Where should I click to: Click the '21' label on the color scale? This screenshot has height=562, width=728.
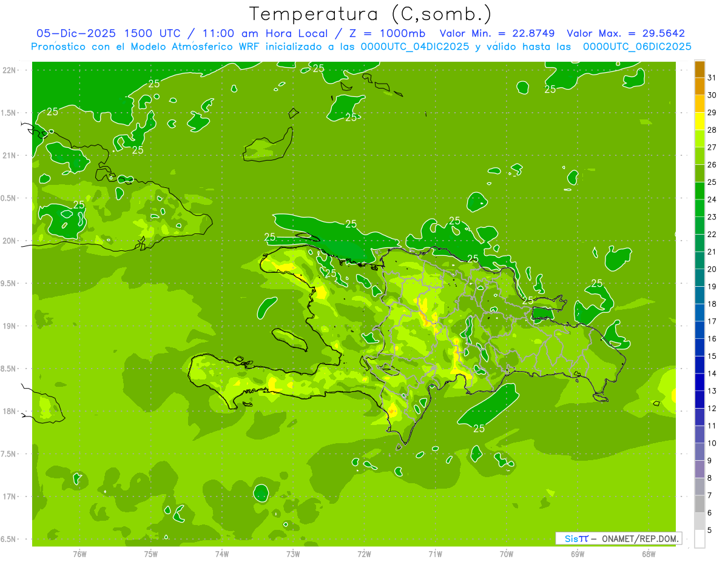click(712, 252)
